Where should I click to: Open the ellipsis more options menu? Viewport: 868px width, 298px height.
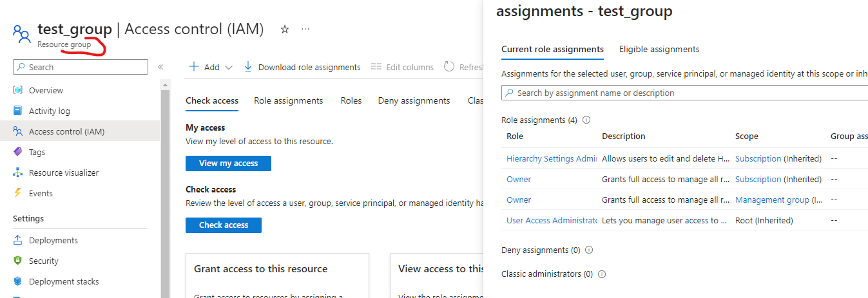(305, 29)
